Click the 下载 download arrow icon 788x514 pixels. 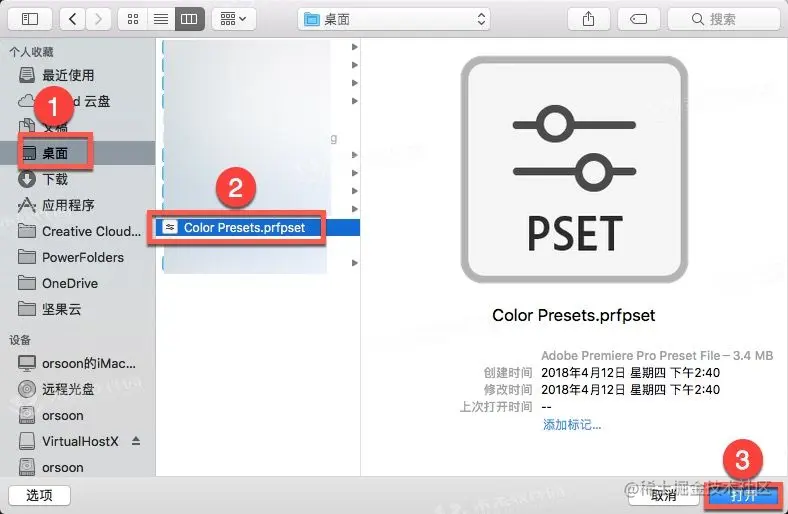[x=27, y=179]
